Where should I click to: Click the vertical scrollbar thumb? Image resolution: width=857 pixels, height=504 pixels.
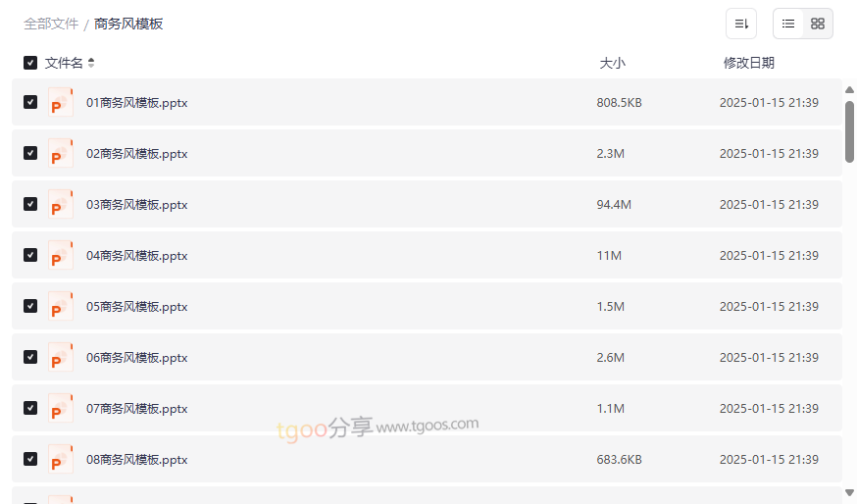[849, 130]
